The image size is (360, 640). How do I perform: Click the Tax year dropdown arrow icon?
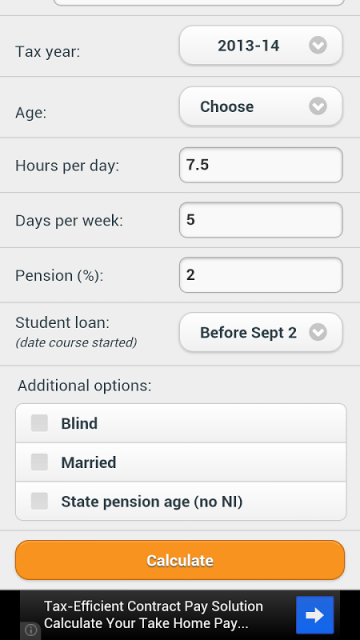tap(318, 45)
